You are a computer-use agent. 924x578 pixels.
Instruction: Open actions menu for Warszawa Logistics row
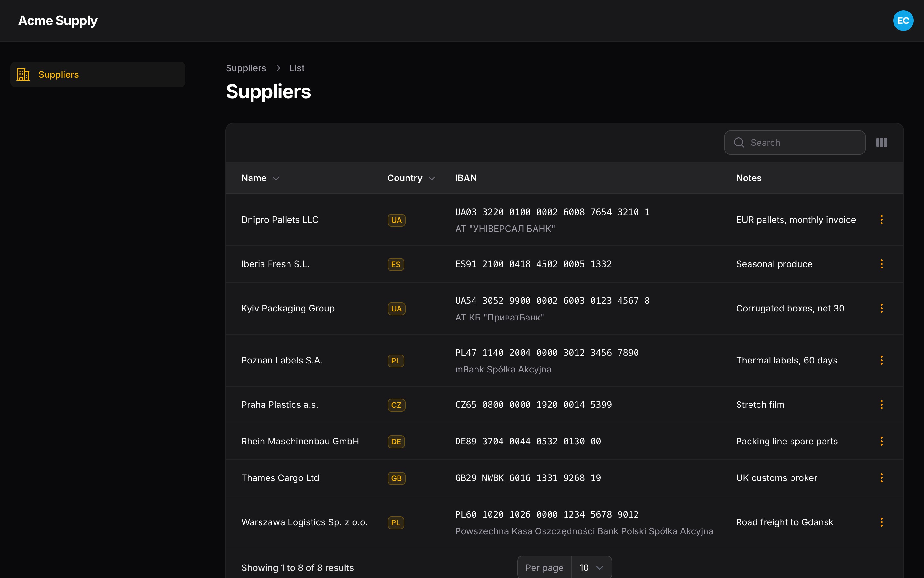881,522
